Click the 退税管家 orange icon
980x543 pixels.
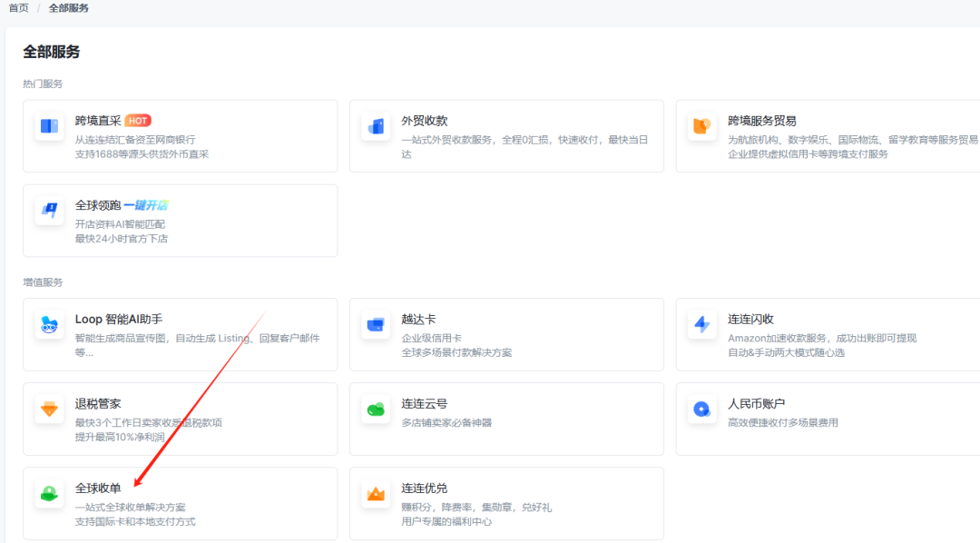point(50,410)
